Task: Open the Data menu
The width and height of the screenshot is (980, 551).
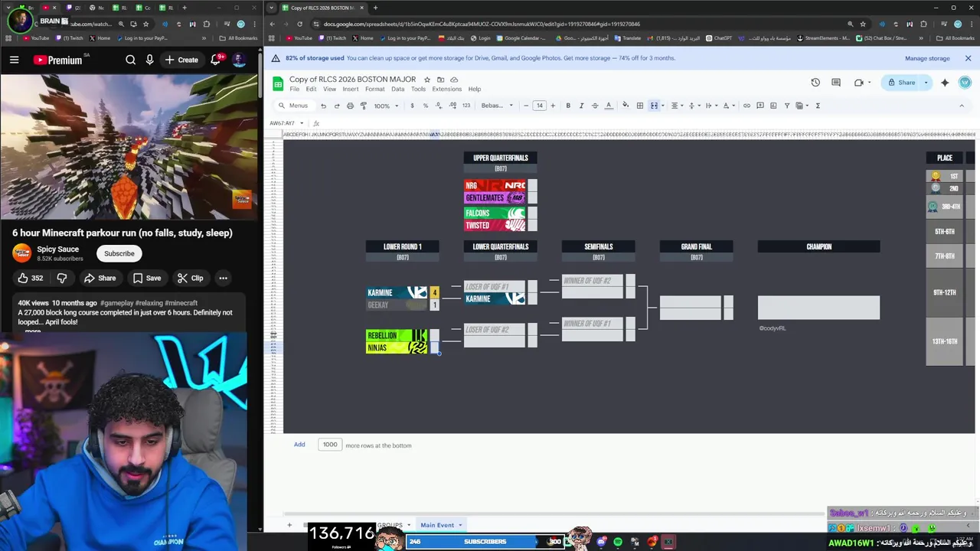Action: (397, 89)
